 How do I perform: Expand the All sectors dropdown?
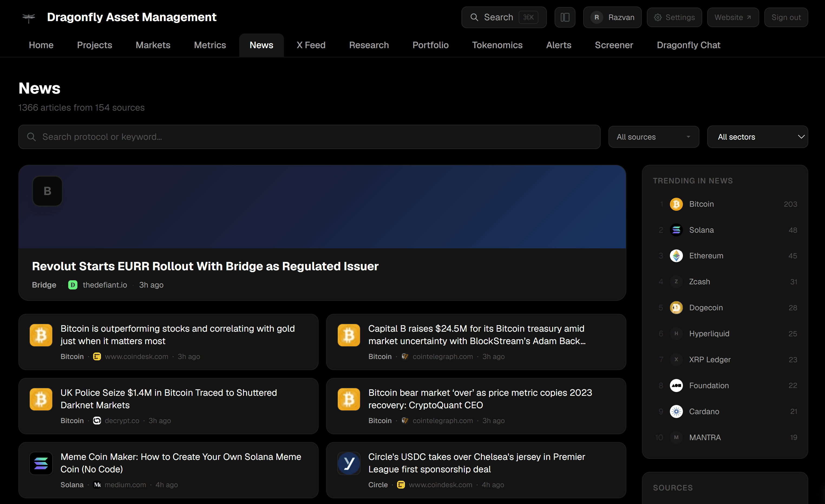[757, 137]
